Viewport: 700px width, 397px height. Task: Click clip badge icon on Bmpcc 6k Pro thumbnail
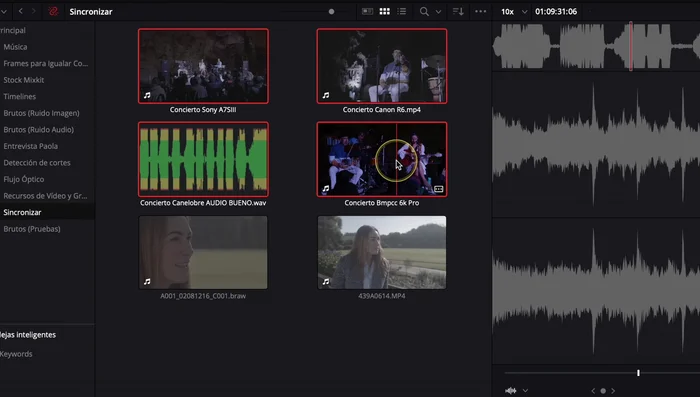click(x=438, y=189)
